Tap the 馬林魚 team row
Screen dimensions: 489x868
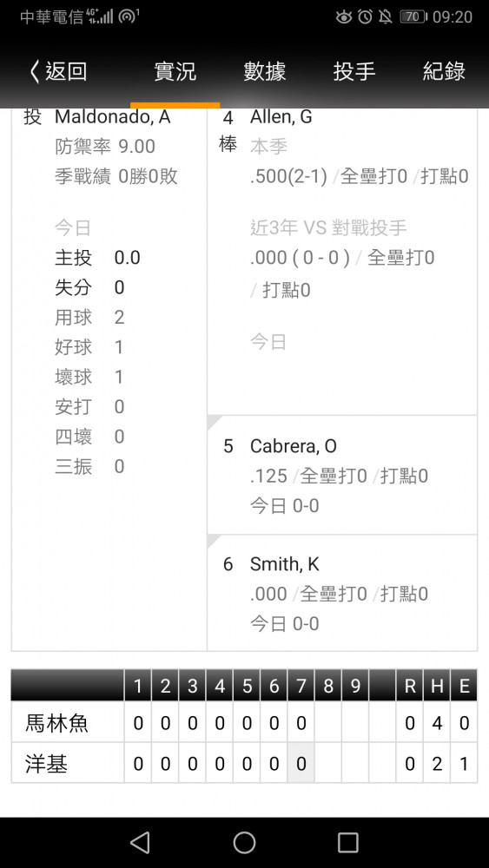click(244, 722)
